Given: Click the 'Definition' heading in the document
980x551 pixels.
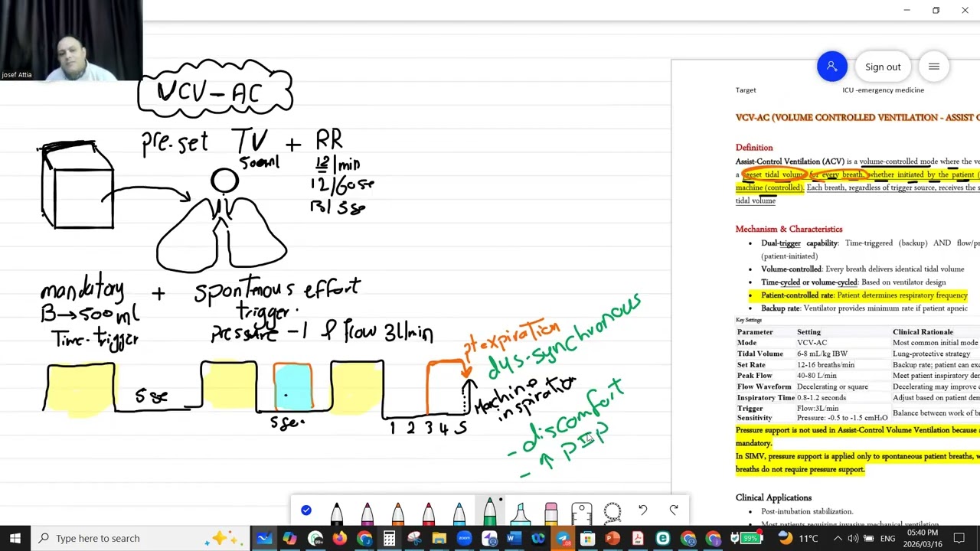Looking at the screenshot, I should (x=754, y=148).
